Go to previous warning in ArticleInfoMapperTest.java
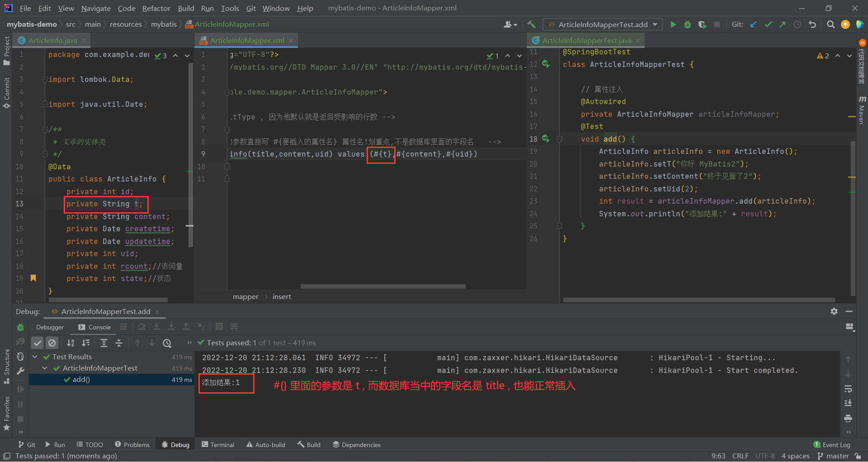 coord(838,56)
